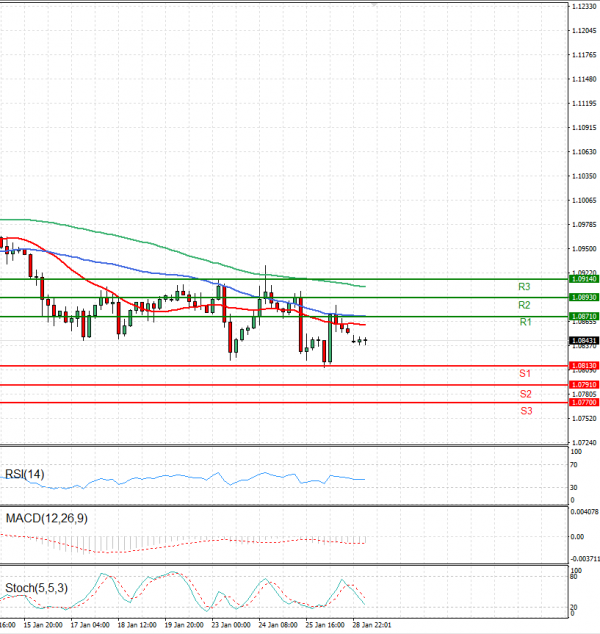
Task: Click the 1.10065 price scale value
Action: pyautogui.click(x=584, y=201)
